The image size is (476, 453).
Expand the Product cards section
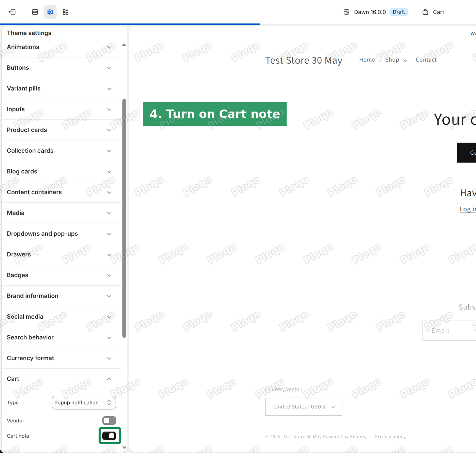[x=61, y=130]
